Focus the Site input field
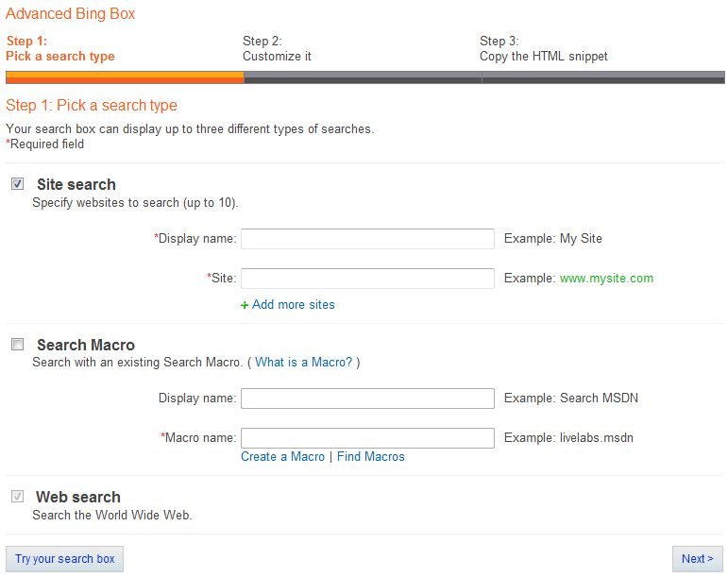Viewport: 728px width, 577px height. point(367,279)
